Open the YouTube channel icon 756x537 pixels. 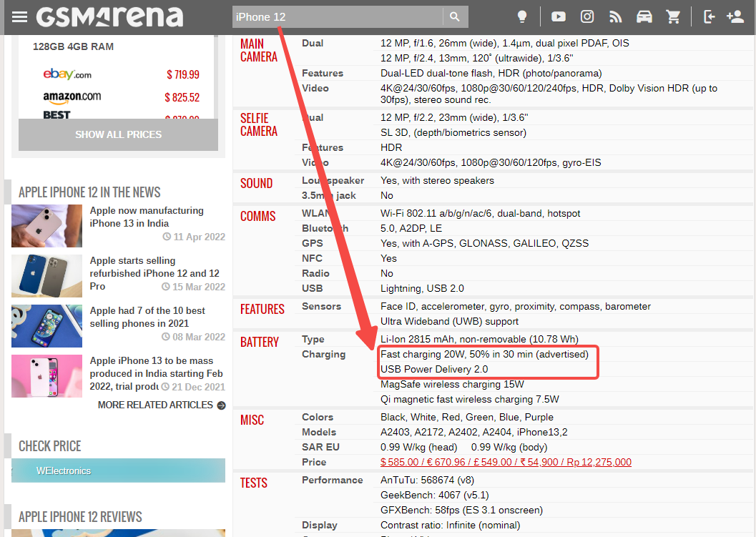point(559,16)
